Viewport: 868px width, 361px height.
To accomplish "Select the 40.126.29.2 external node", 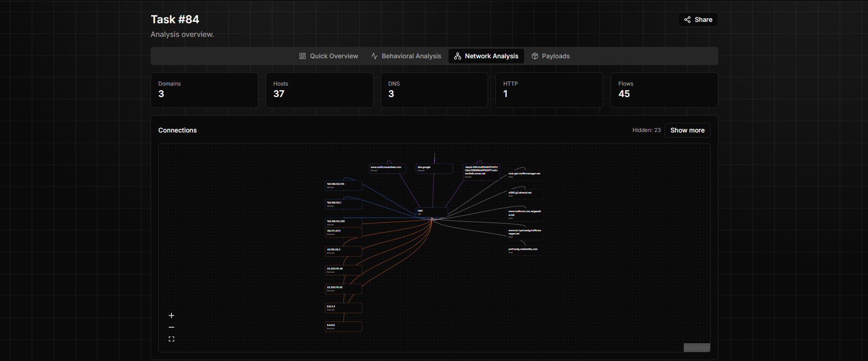I will click(343, 251).
